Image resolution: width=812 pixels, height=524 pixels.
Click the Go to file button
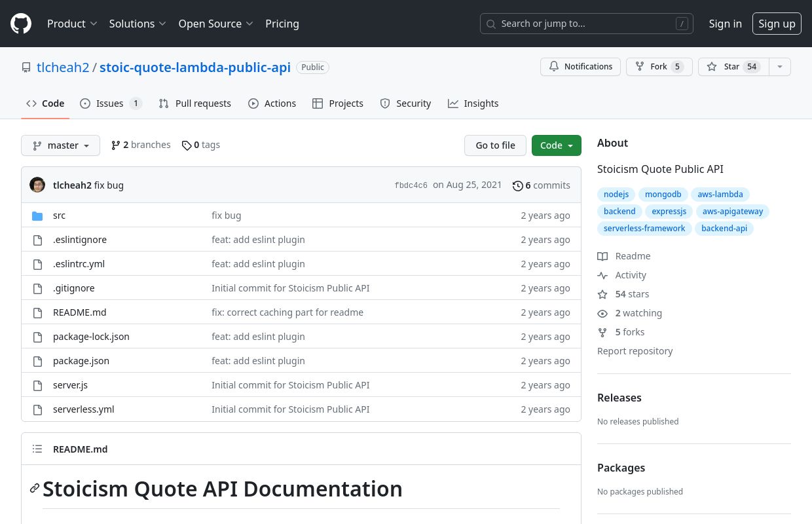tap(495, 145)
